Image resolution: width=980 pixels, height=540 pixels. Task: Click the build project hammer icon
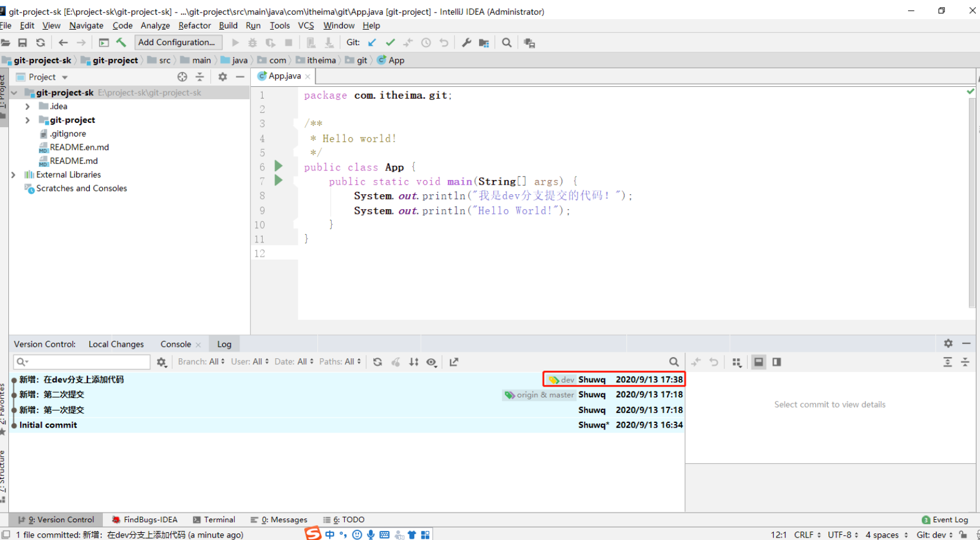coord(121,42)
